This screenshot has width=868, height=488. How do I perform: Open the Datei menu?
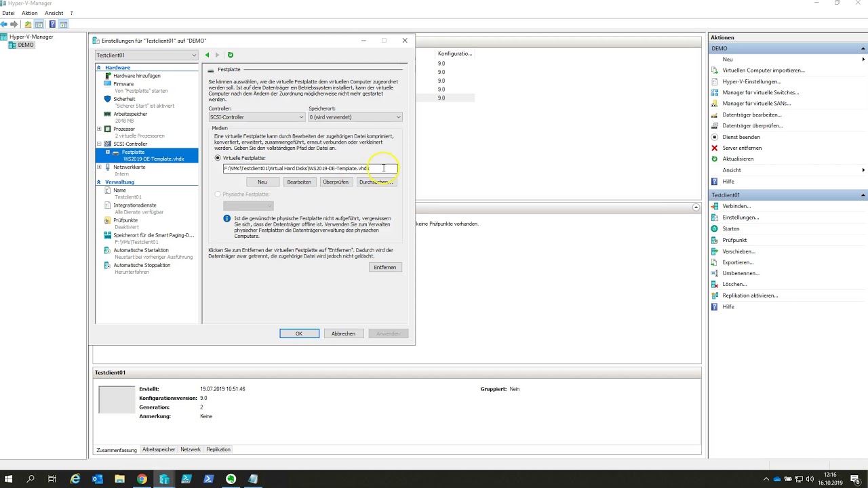click(x=8, y=13)
